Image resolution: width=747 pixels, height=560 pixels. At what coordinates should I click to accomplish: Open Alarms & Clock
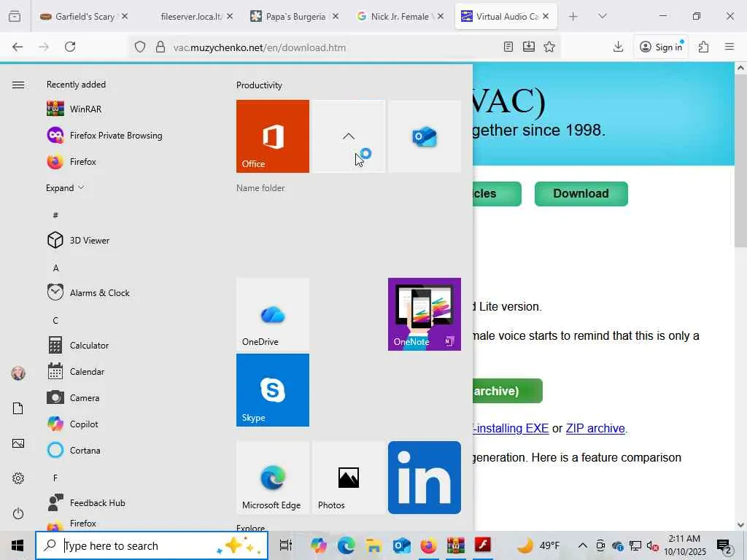click(88, 292)
